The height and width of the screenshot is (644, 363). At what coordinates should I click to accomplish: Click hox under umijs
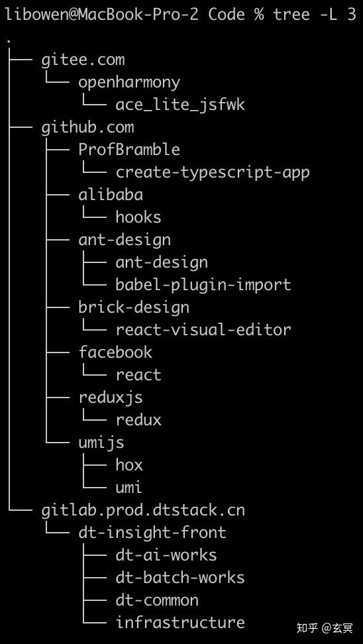pyautogui.click(x=129, y=465)
